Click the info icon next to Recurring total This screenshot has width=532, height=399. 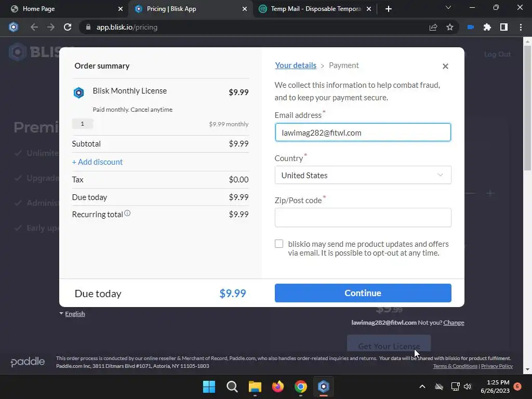click(x=127, y=214)
